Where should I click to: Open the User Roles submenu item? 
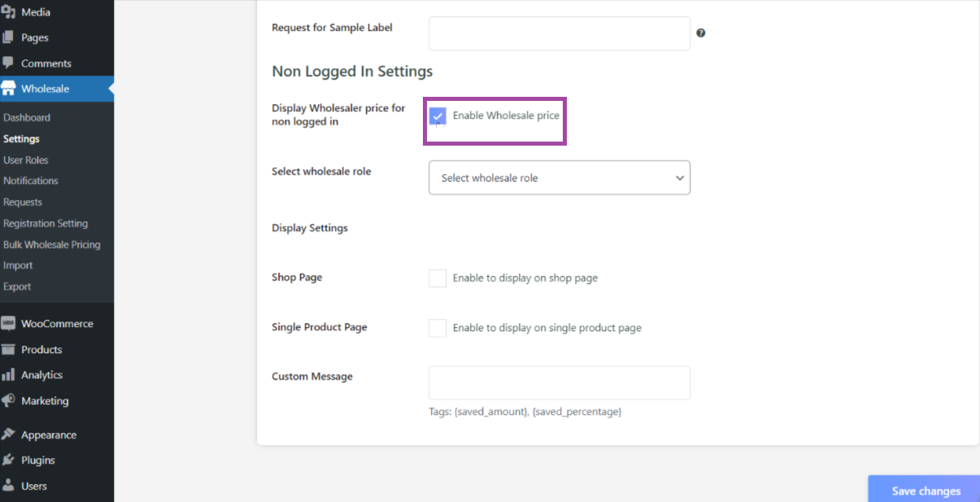pyautogui.click(x=25, y=160)
